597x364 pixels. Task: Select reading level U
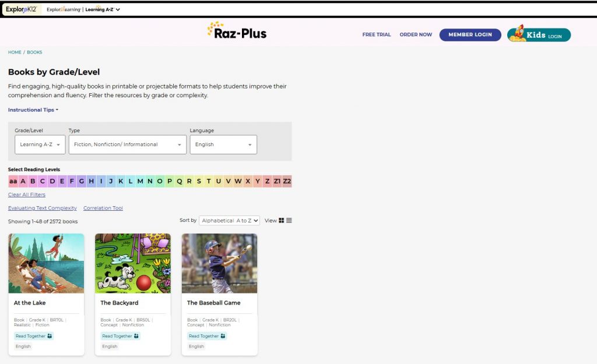[x=219, y=182]
